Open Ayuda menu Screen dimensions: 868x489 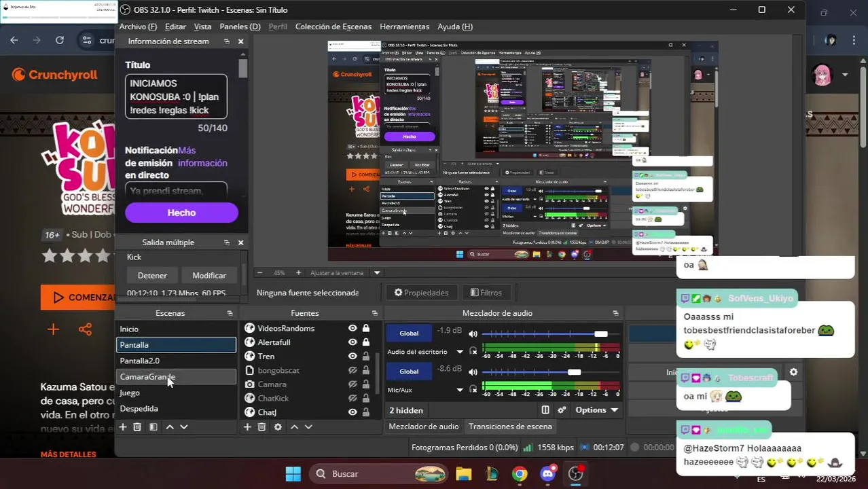(455, 26)
